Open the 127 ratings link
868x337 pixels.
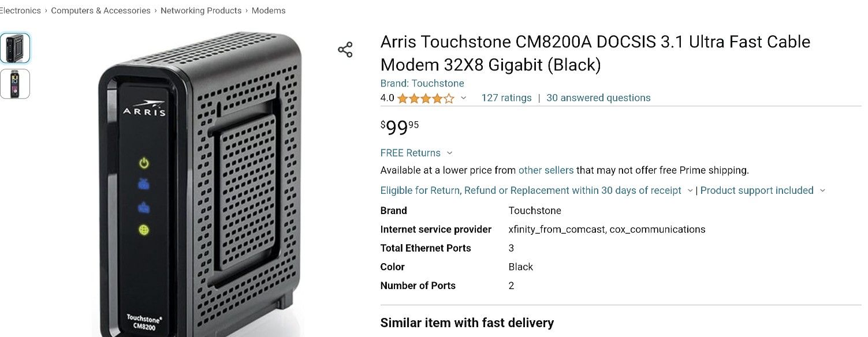tap(506, 98)
